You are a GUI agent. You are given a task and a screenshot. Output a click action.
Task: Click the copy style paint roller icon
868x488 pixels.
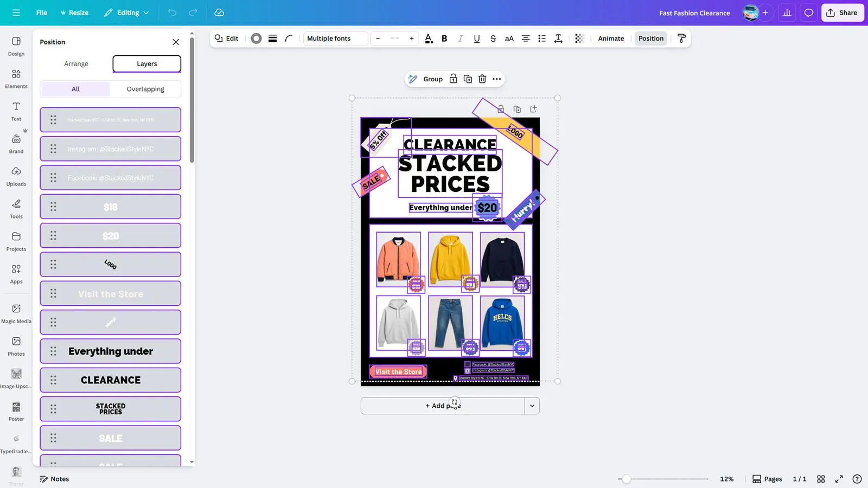682,38
